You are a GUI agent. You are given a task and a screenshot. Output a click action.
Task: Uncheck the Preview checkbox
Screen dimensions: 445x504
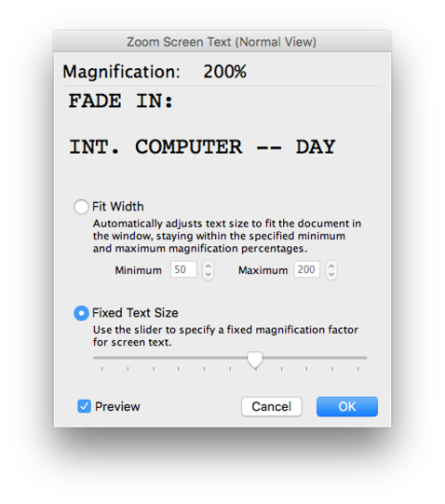click(x=84, y=406)
